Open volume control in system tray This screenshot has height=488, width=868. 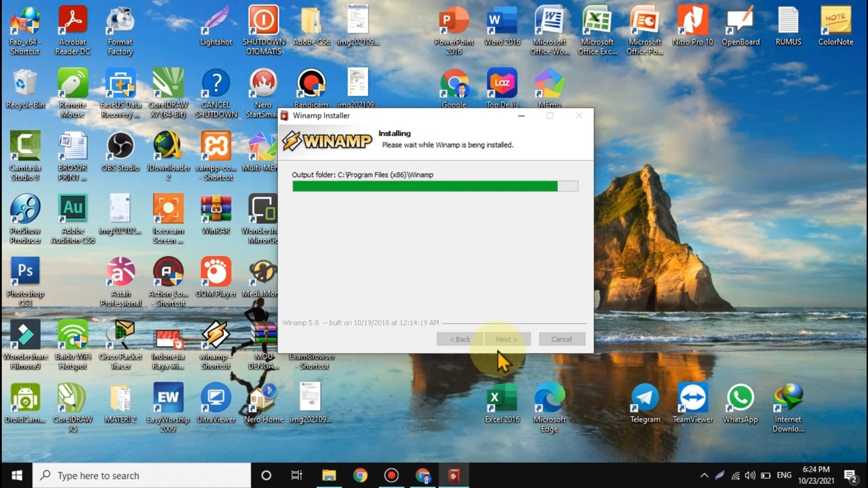pyautogui.click(x=750, y=475)
